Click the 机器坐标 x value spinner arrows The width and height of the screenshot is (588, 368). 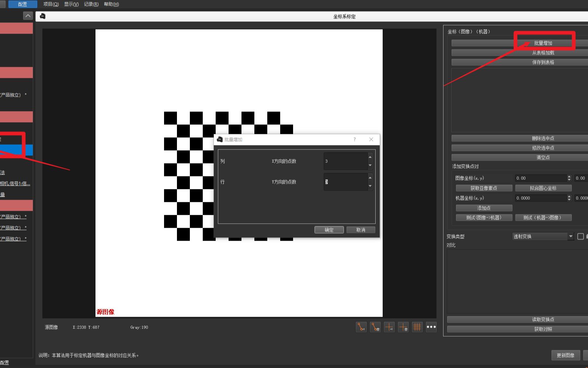tap(569, 198)
